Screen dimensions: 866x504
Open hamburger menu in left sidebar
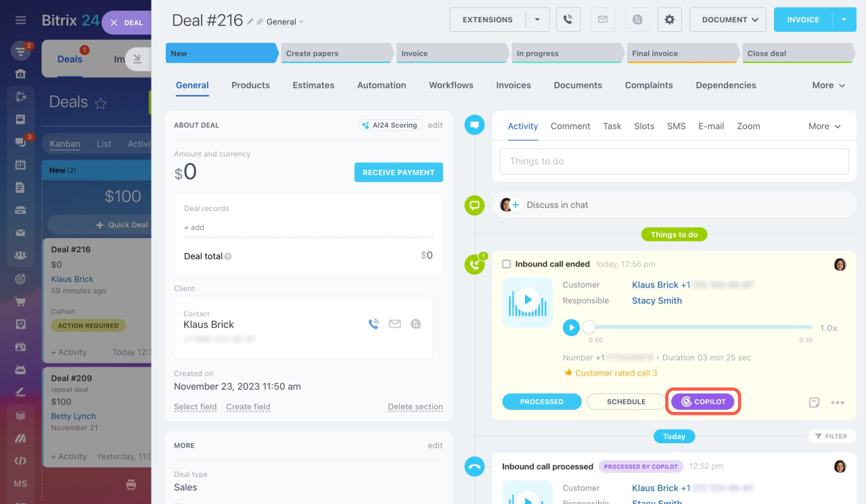pyautogui.click(x=20, y=20)
